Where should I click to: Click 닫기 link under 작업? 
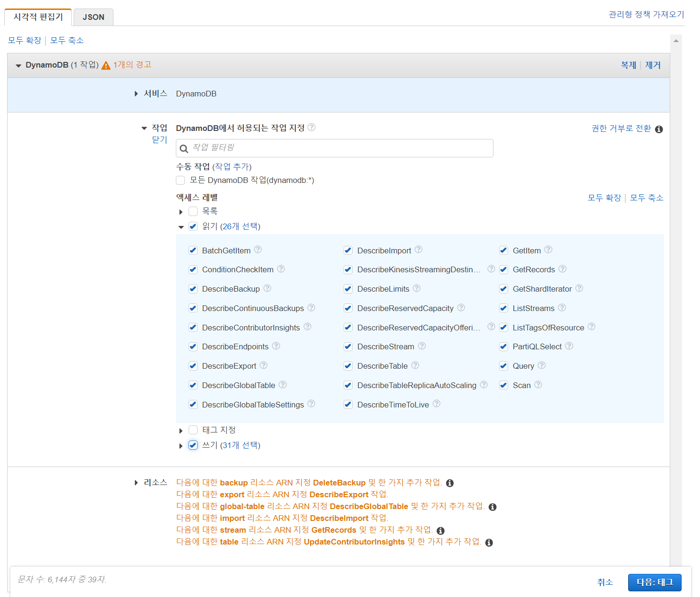160,139
